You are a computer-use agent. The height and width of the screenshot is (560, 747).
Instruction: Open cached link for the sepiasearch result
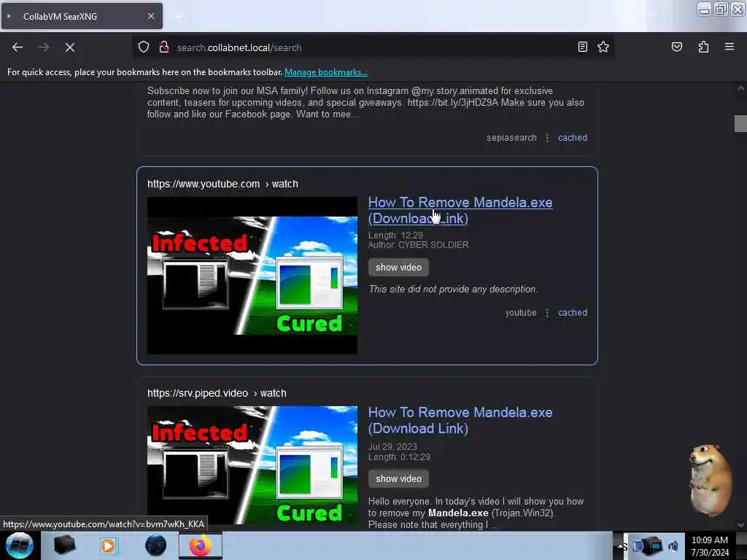(x=572, y=138)
